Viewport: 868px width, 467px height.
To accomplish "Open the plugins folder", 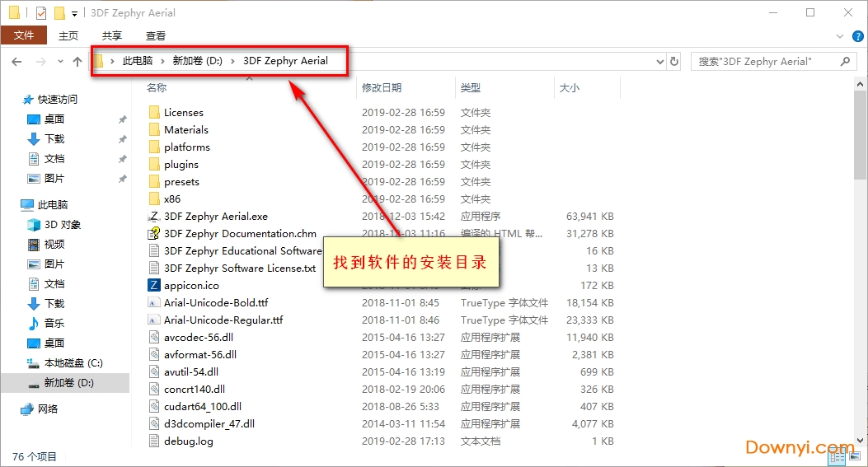I will click(181, 165).
